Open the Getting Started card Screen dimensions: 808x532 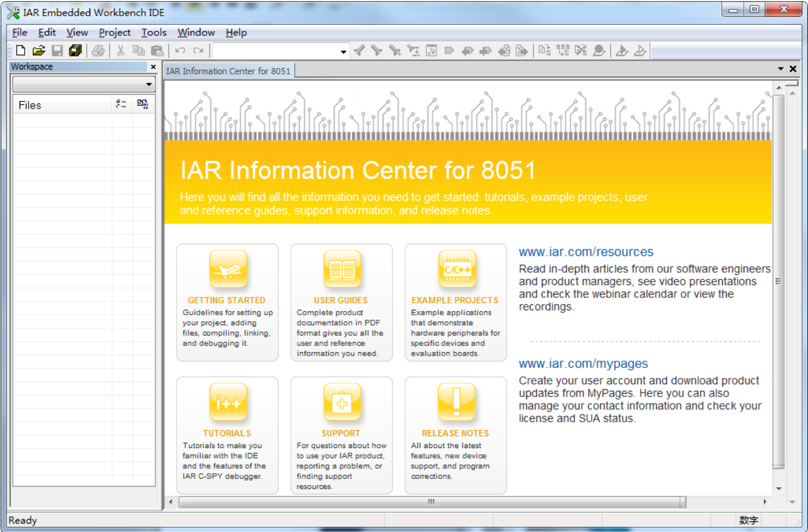[x=227, y=302]
